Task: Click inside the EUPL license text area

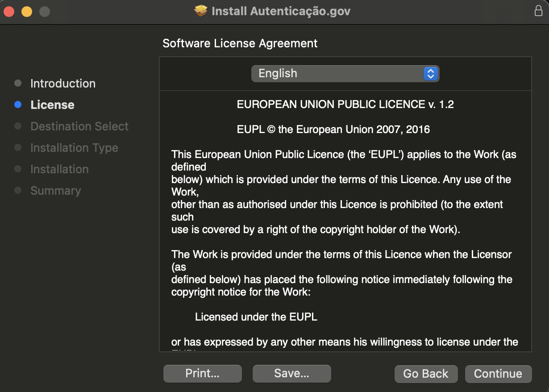Action: 345,223
